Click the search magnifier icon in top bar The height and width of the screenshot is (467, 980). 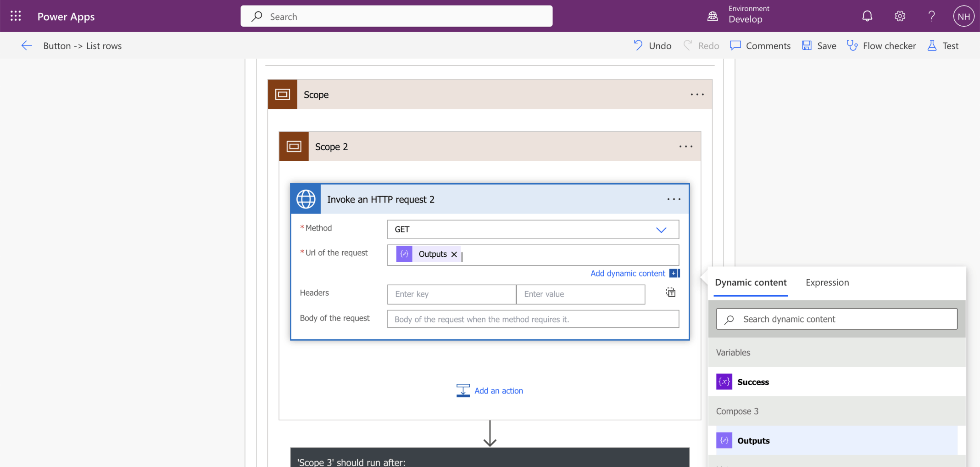point(257,17)
